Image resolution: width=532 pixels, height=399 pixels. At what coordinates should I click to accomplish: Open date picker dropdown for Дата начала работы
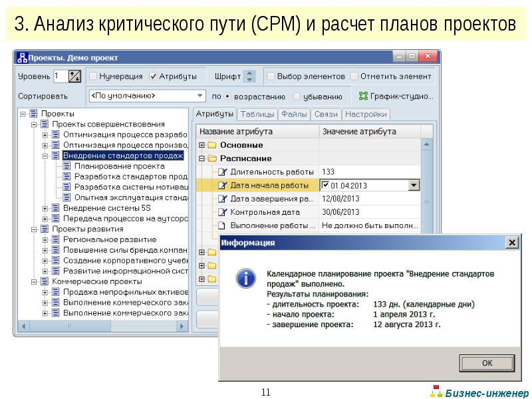[x=414, y=186]
